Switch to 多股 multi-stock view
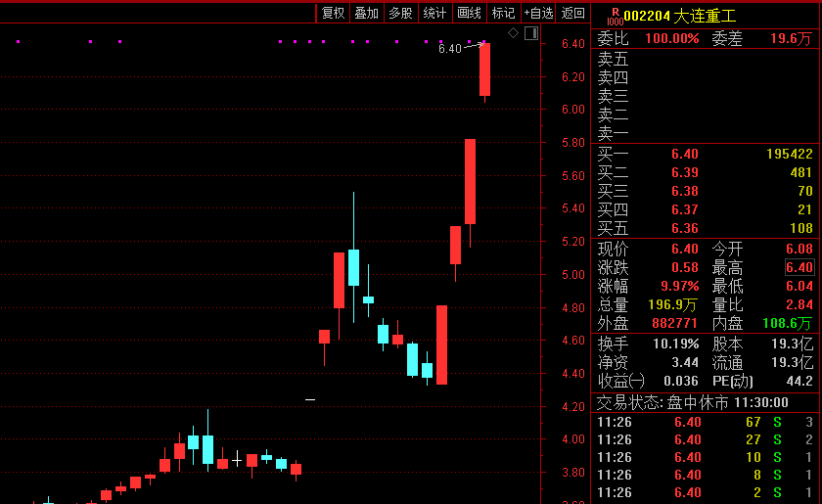The width and height of the screenshot is (822, 504). (x=400, y=13)
